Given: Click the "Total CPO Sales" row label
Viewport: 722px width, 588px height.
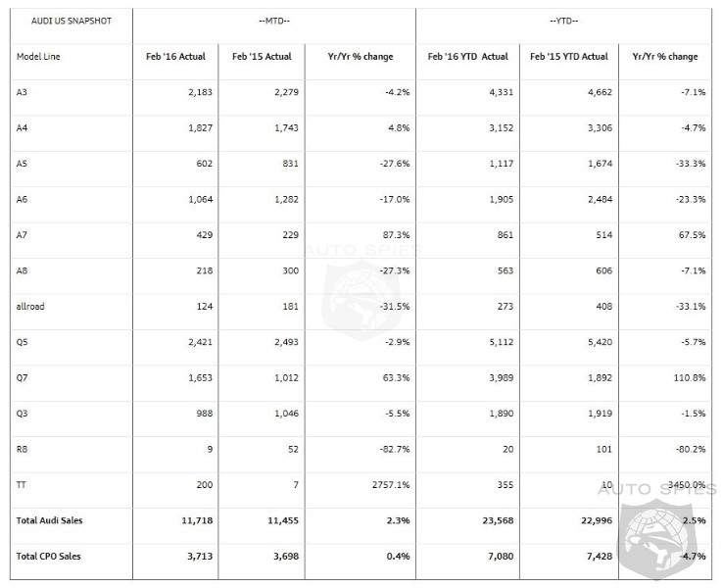Looking at the screenshot, I should tap(49, 557).
